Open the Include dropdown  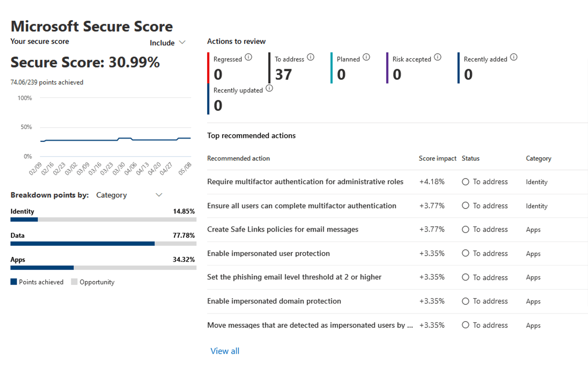coord(167,43)
